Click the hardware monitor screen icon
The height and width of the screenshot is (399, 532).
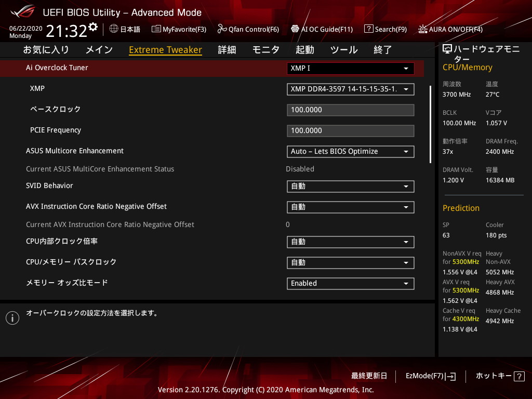[447, 49]
